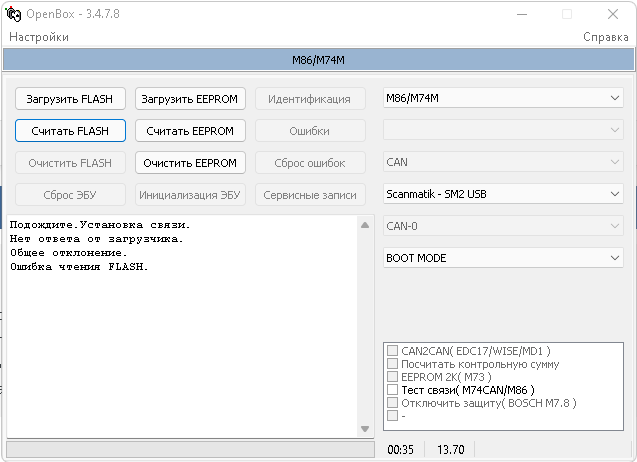The image size is (637, 462).
Task: Click the progress bar at the bottom
Action: point(190,450)
